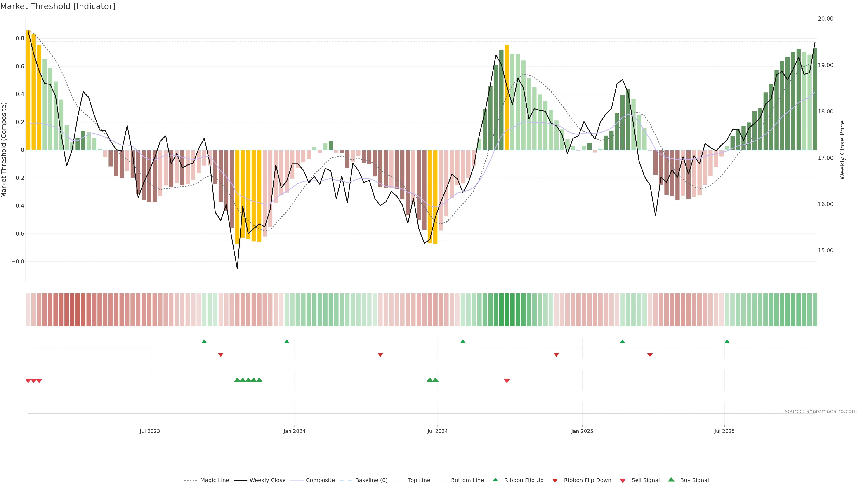Click the Buy Signal legend icon
The image size is (868, 488).
pyautogui.click(x=671, y=480)
